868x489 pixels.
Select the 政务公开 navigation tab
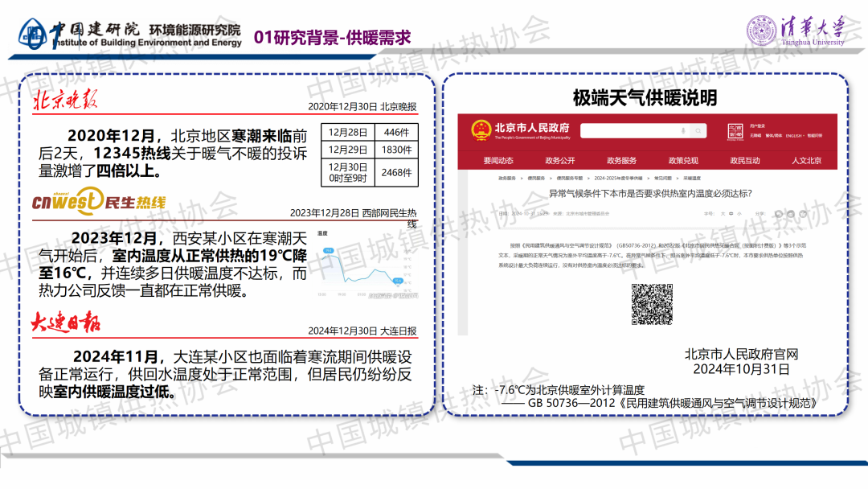(x=560, y=160)
